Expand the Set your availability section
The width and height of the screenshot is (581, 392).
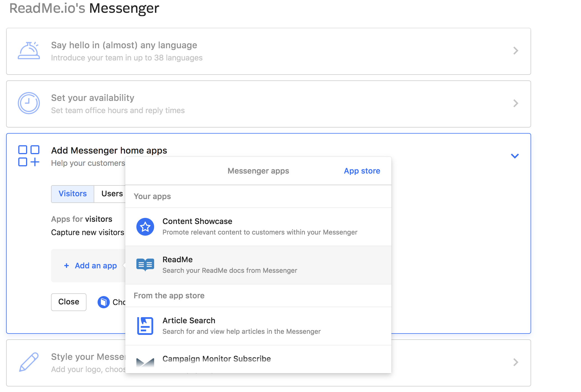pyautogui.click(x=515, y=103)
